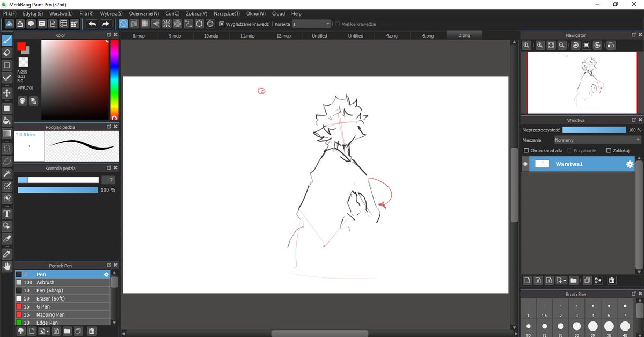
Task: Select the Bucket fill tool
Action: [x=7, y=120]
